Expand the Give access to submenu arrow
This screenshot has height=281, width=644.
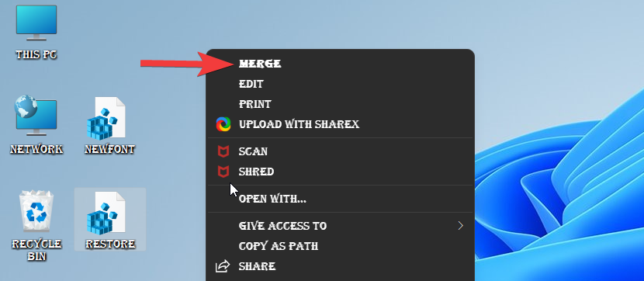(x=460, y=226)
